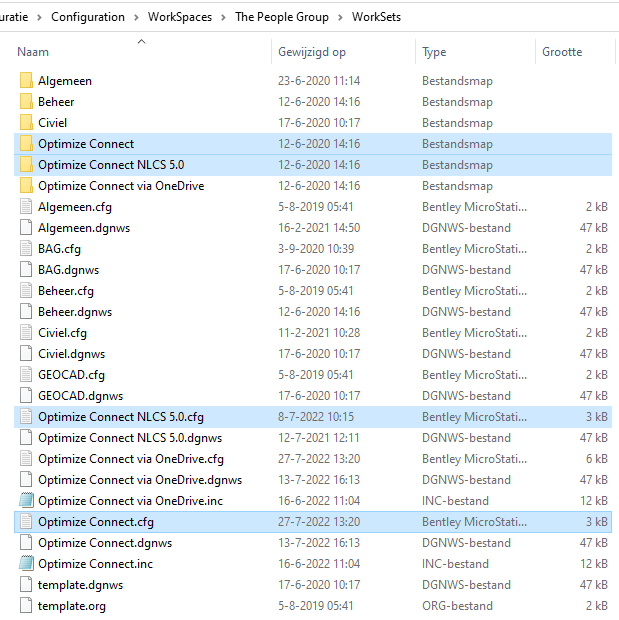
Task: Select the Optimize Connect NLCS 5.0.dgnws file name
Action: pos(130,438)
